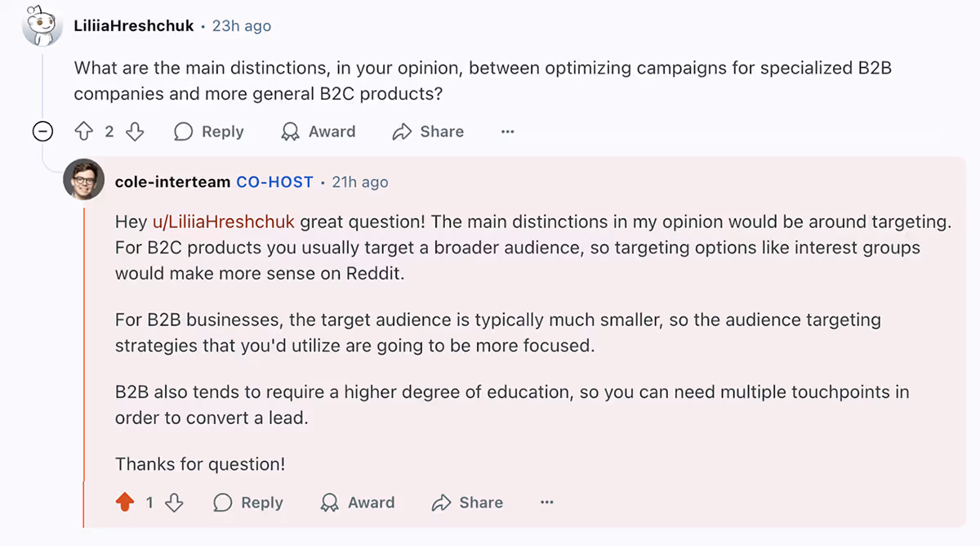Collapse the thread with the minus button

tap(42, 131)
